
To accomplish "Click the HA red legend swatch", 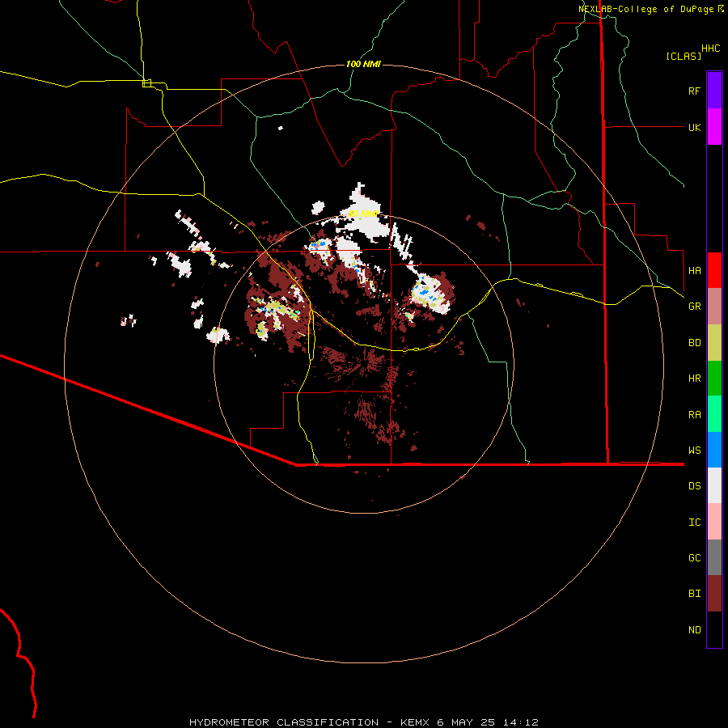I will pyautogui.click(x=714, y=270).
